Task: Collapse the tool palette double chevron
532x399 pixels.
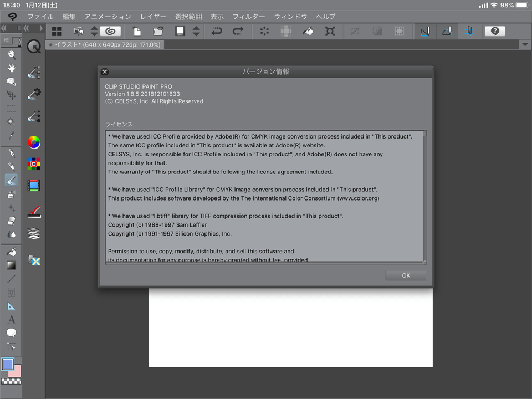Action: (4, 28)
